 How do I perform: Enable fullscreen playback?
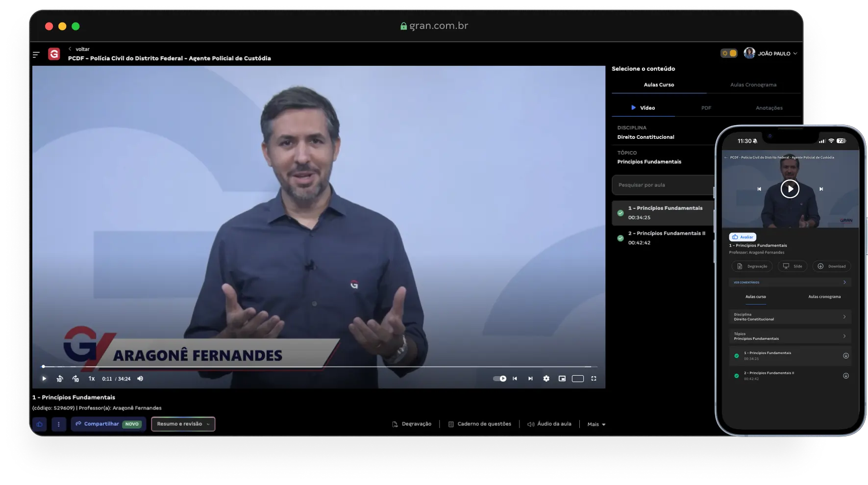(x=594, y=378)
